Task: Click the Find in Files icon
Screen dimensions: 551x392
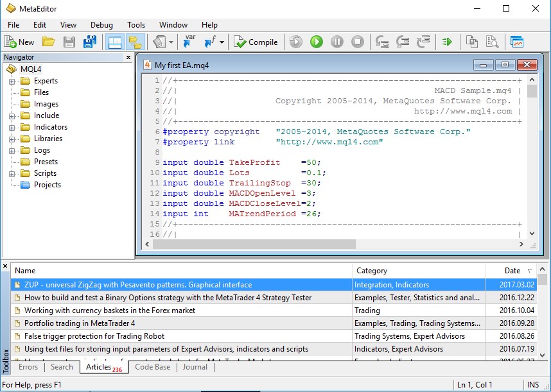Action: coord(493,42)
